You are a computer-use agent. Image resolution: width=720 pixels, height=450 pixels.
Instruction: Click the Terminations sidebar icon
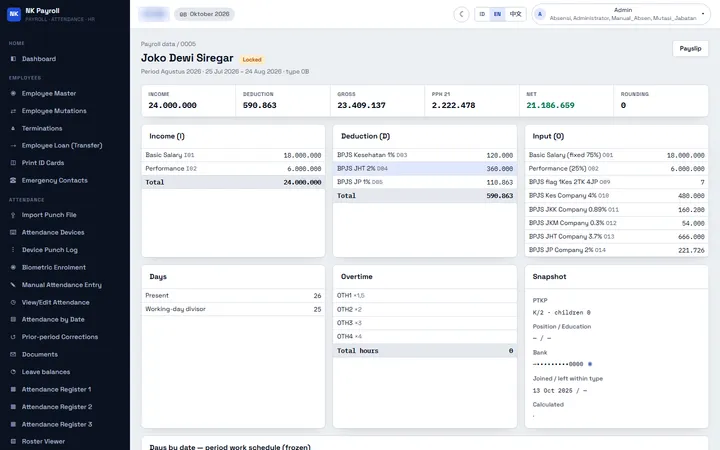[13, 128]
